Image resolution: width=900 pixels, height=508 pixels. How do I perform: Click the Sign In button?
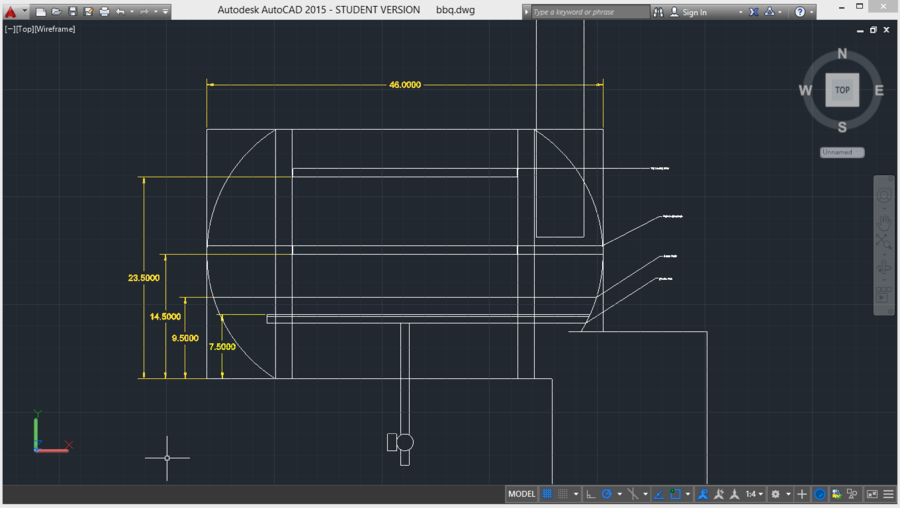pos(694,12)
